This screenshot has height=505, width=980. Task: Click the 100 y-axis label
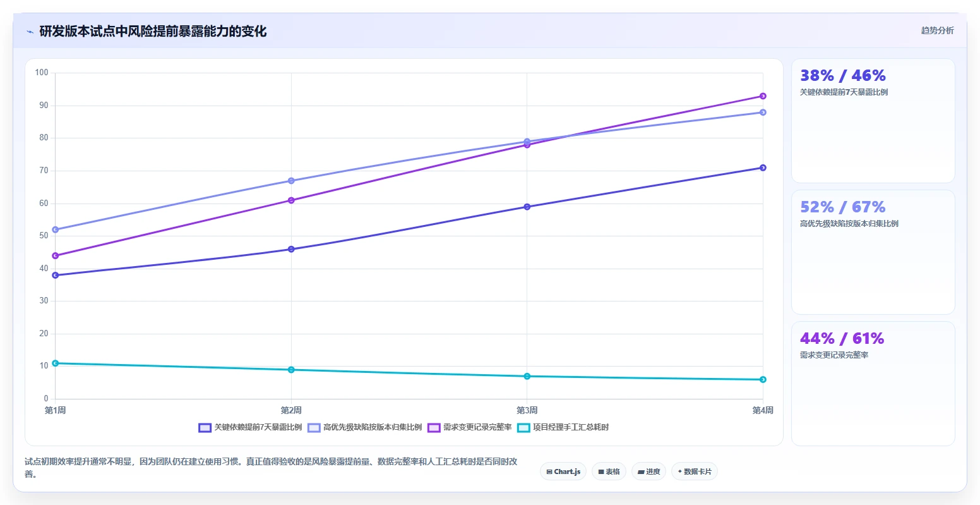(x=42, y=73)
